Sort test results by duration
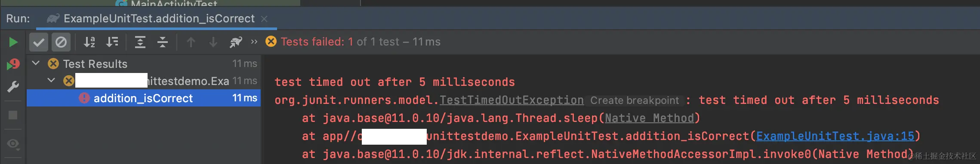 click(112, 42)
